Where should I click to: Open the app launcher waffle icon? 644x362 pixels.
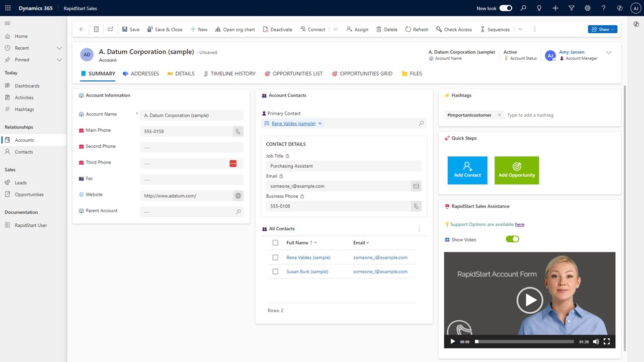[x=8, y=8]
